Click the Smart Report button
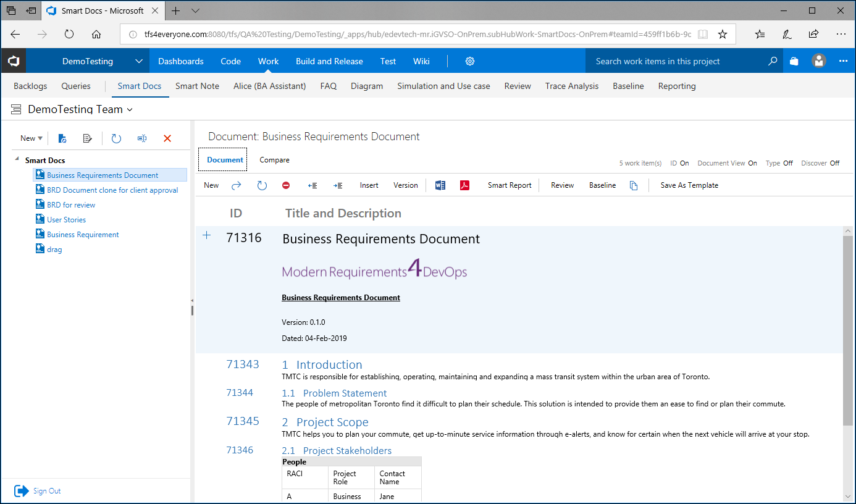856x504 pixels. [510, 185]
